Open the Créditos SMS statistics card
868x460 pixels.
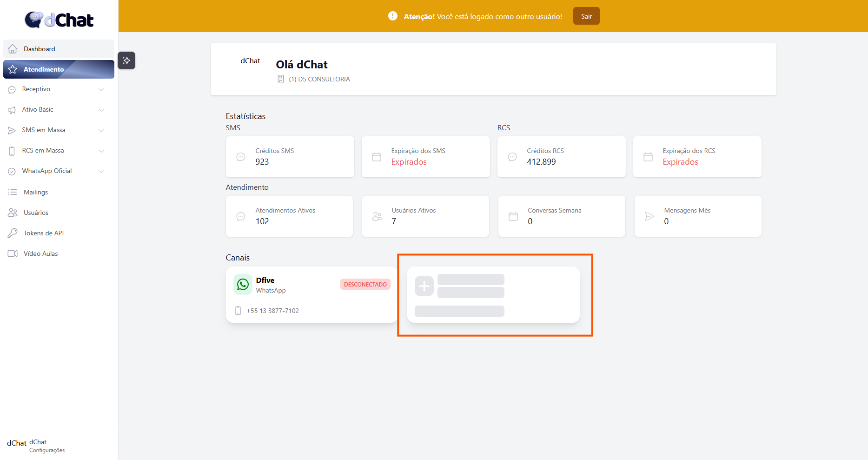point(290,157)
